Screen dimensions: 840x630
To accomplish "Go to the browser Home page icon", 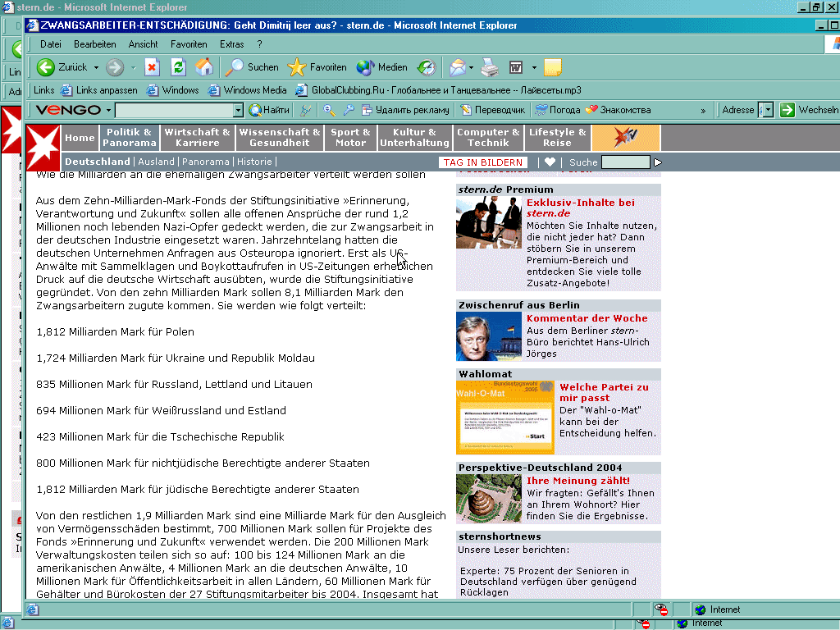I will point(204,67).
